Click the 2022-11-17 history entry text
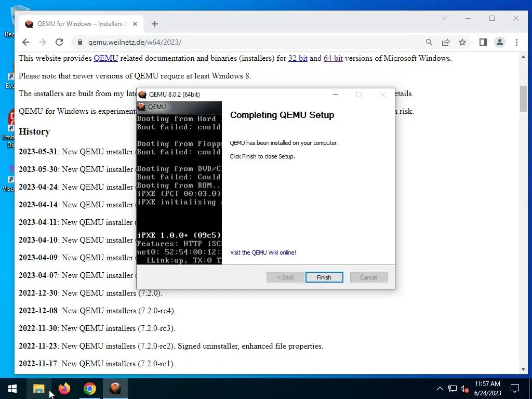532x399 pixels. [x=97, y=363]
